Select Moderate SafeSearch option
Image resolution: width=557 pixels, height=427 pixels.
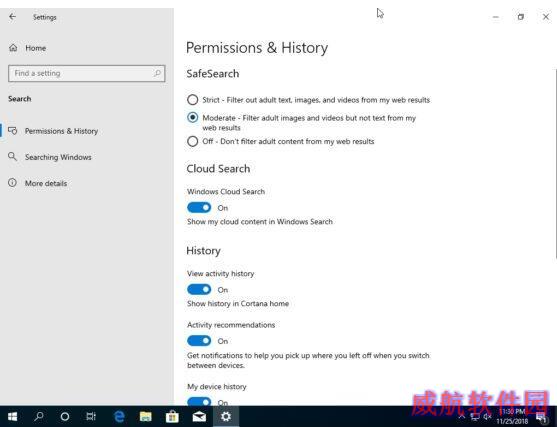tap(193, 118)
